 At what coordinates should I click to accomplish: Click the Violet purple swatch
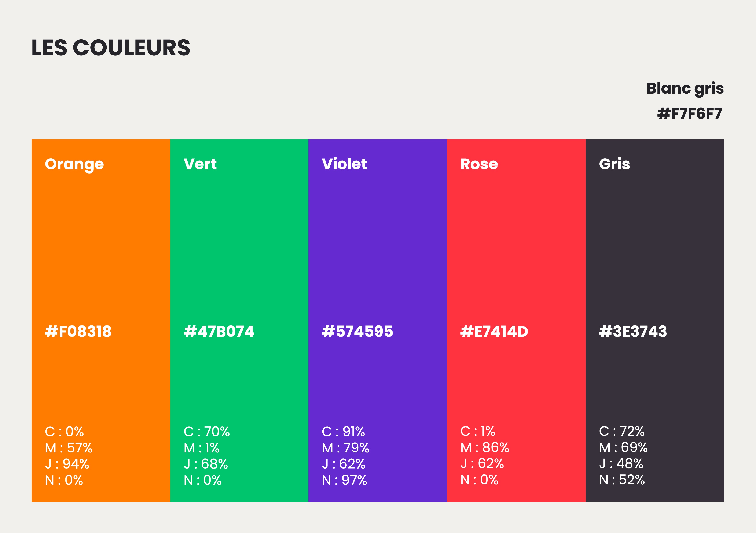pyautogui.click(x=378, y=320)
